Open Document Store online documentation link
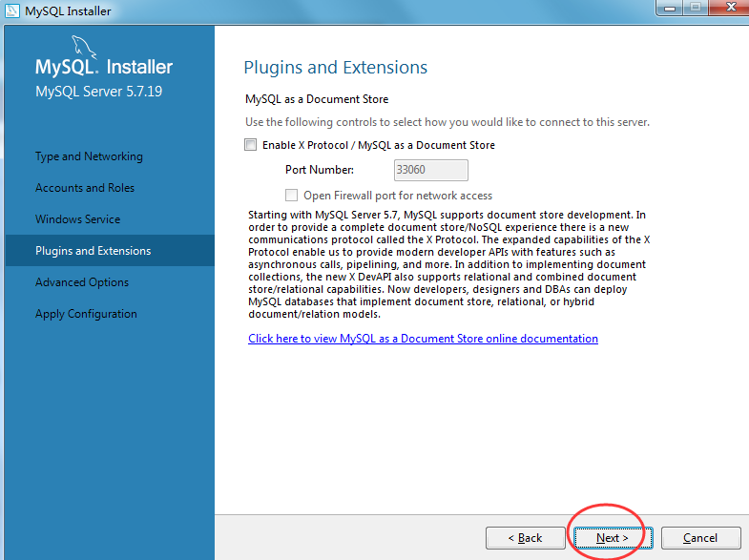Viewport: 749px width, 560px height. [423, 339]
